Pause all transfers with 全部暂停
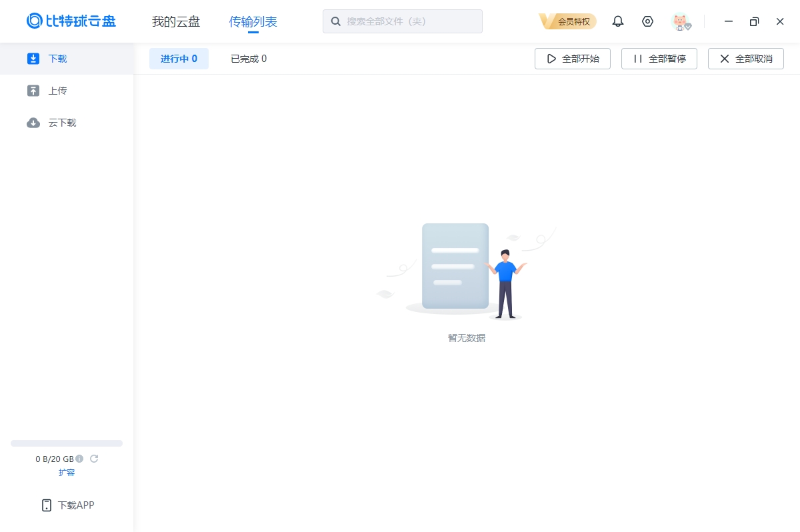This screenshot has height=532, width=800. pyautogui.click(x=659, y=59)
